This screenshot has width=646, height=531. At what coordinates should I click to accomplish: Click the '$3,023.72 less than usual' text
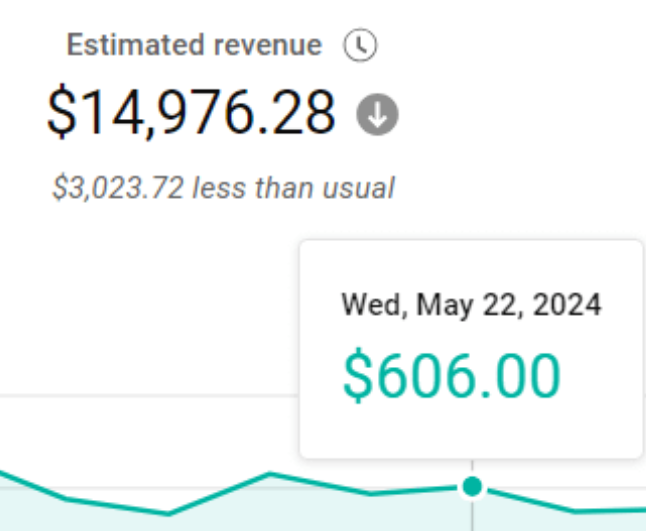(x=224, y=188)
